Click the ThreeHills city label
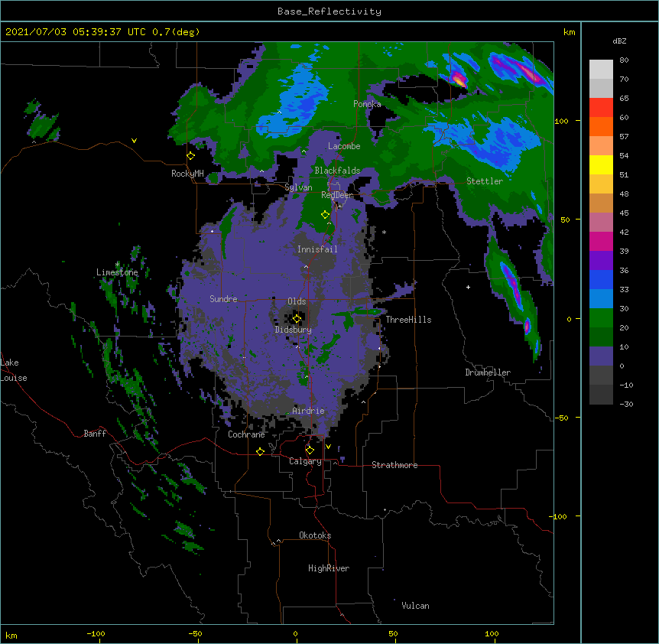Image resolution: width=659 pixels, height=644 pixels. (x=408, y=320)
